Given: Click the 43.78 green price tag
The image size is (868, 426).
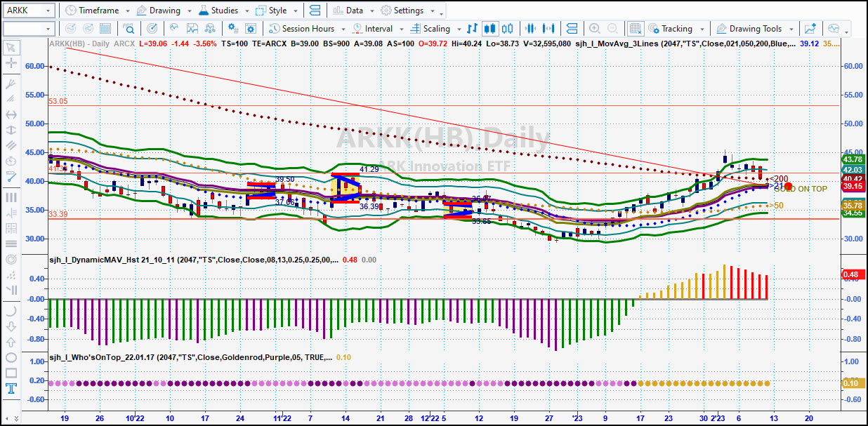Looking at the screenshot, I should 853,161.
